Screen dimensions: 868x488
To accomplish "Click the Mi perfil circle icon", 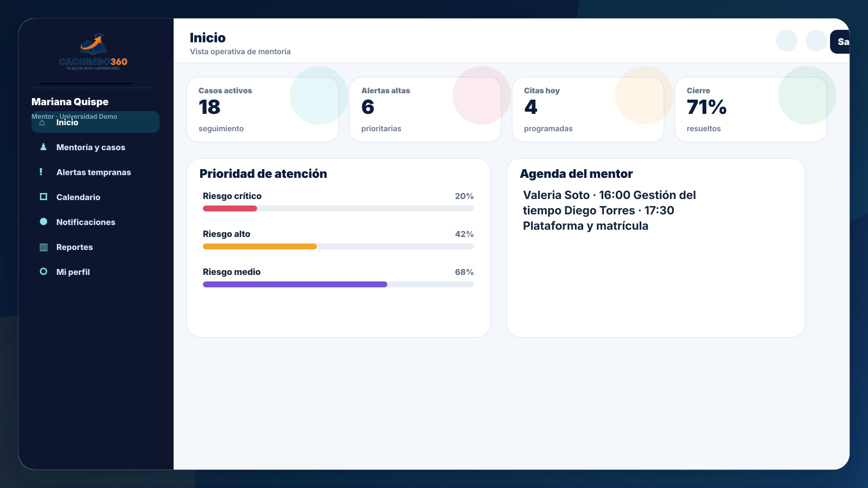I will (x=43, y=272).
